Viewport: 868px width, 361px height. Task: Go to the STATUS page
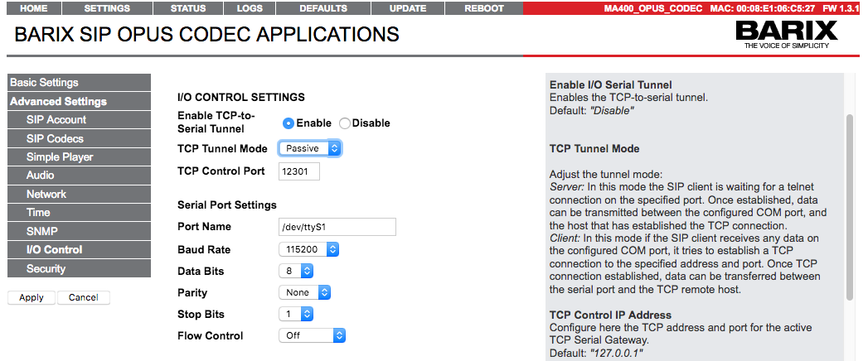click(x=187, y=8)
